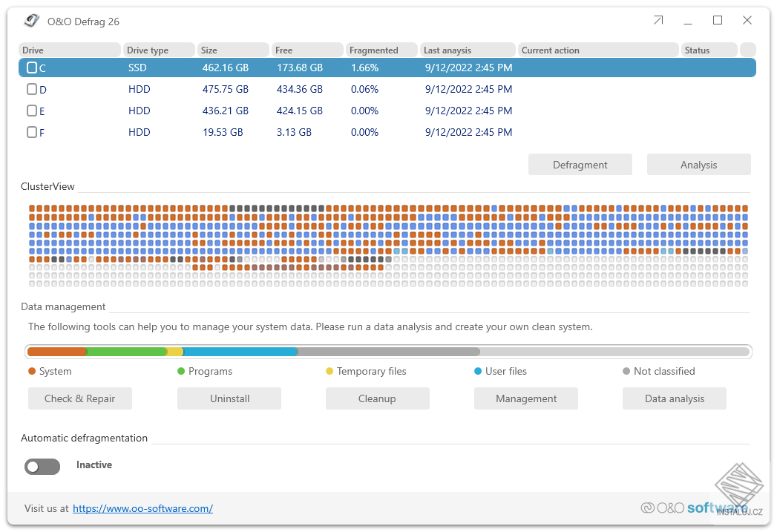
Task: Sort by the Fragmented column header
Action: coord(381,50)
